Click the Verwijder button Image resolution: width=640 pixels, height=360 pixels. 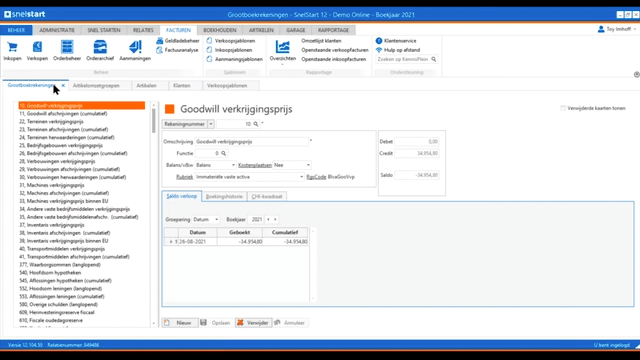(x=253, y=323)
